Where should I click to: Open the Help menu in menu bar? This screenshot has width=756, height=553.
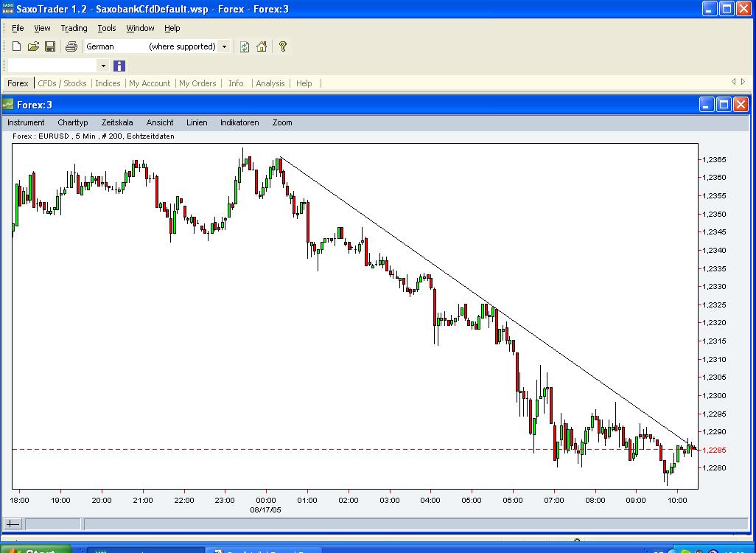[172, 28]
